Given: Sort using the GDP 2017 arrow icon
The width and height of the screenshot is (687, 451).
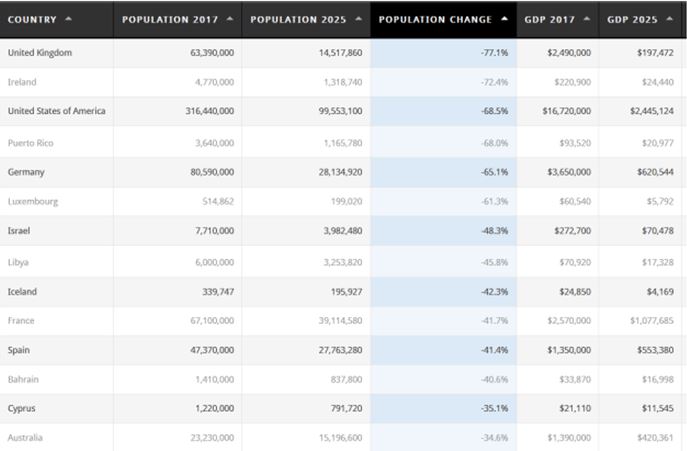Looking at the screenshot, I should click(585, 19).
